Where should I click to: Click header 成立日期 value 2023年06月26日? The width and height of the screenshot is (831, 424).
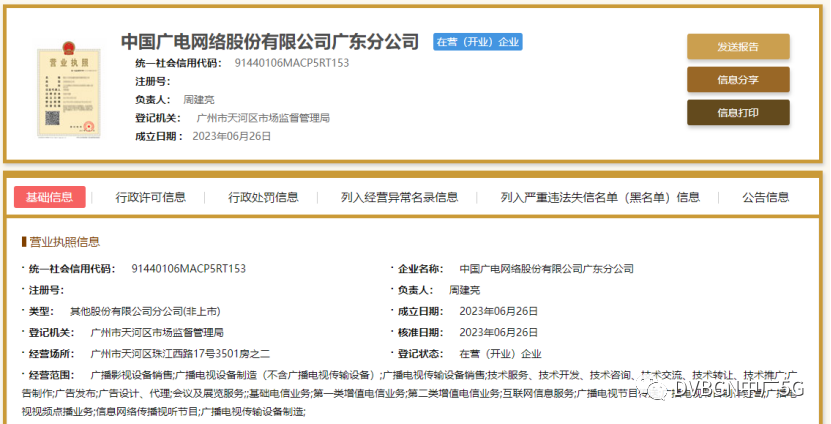[x=232, y=136]
